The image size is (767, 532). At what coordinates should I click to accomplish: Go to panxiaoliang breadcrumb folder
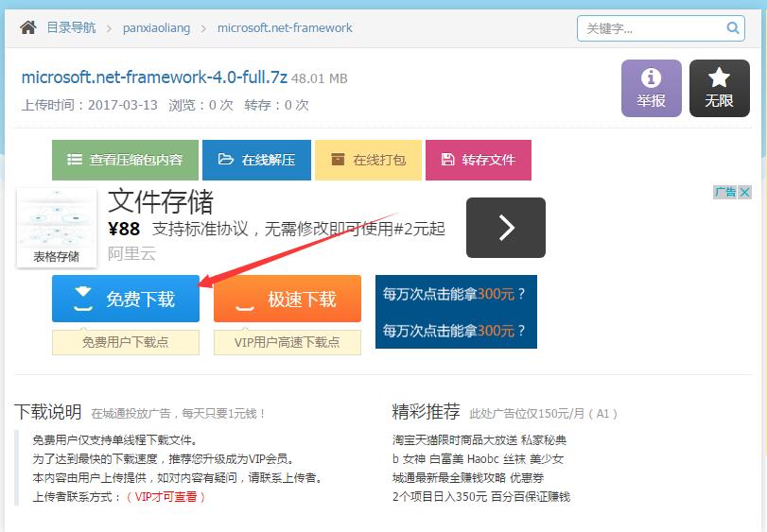pos(157,27)
